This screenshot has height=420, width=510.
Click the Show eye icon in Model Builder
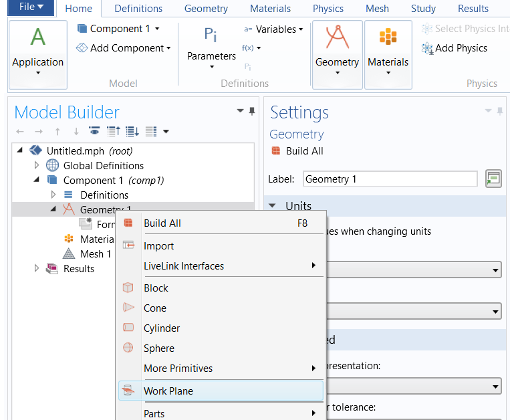point(94,131)
